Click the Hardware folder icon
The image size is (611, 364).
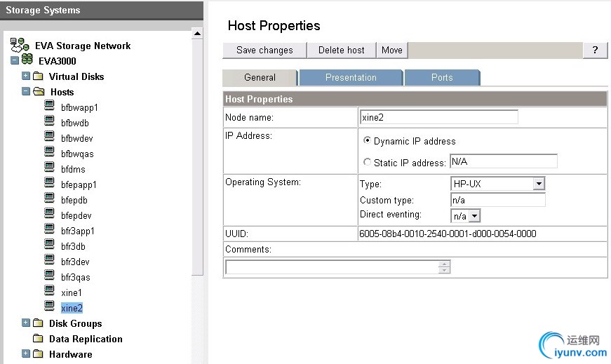(38, 353)
